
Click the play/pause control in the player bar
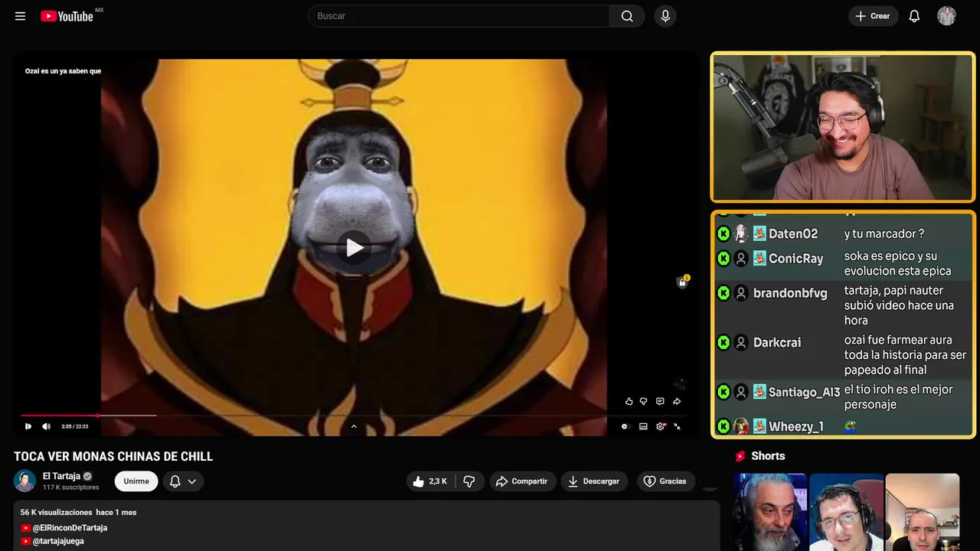[28, 426]
